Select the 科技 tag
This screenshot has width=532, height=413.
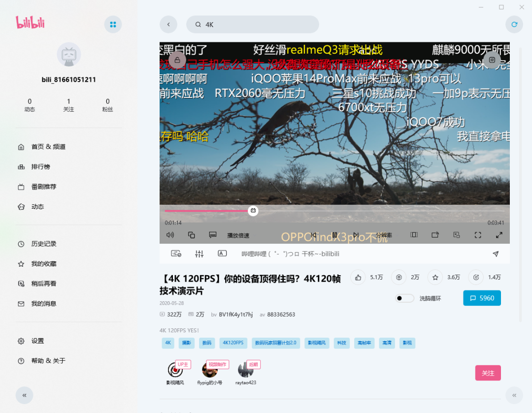pyautogui.click(x=342, y=343)
